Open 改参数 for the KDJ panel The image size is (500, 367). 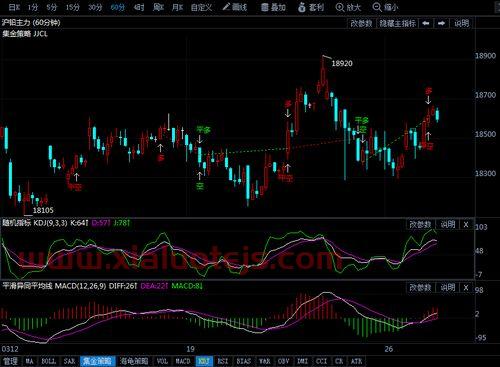[x=420, y=224]
